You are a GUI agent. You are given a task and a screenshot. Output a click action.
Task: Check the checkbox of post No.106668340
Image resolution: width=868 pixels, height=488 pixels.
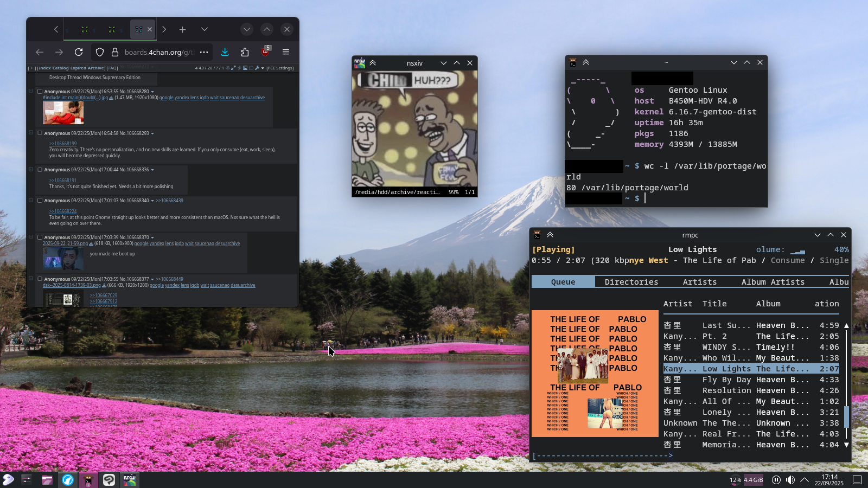pyautogui.click(x=40, y=200)
